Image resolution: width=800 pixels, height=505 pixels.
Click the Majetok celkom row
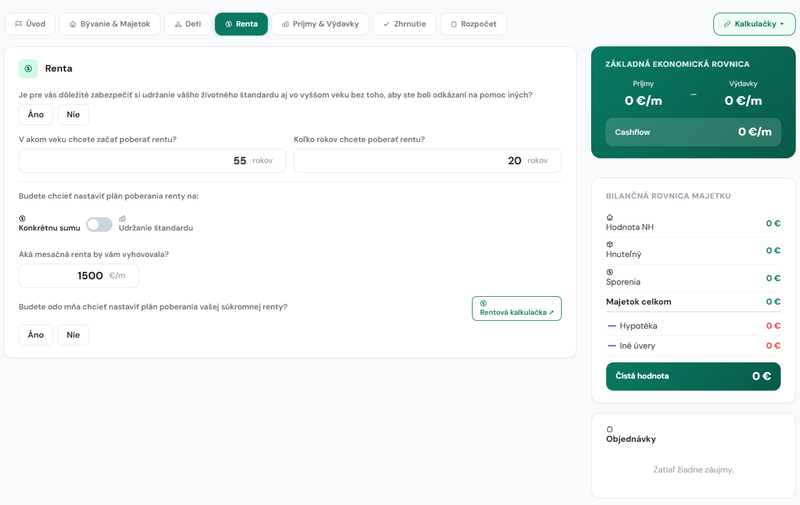click(x=693, y=302)
